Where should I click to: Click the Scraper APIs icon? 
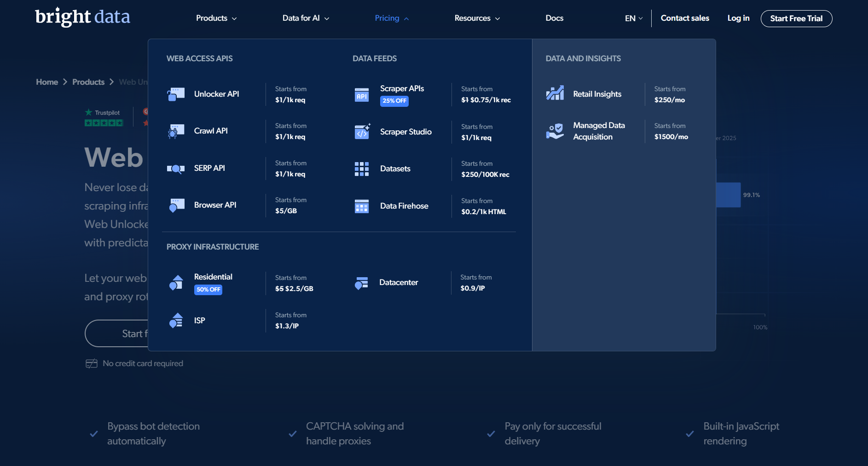pyautogui.click(x=362, y=94)
